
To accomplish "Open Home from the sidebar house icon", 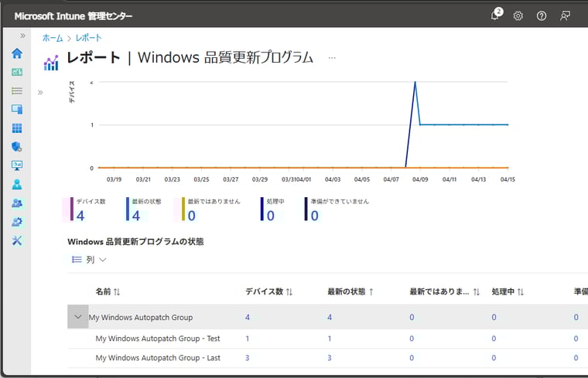I will pyautogui.click(x=17, y=53).
